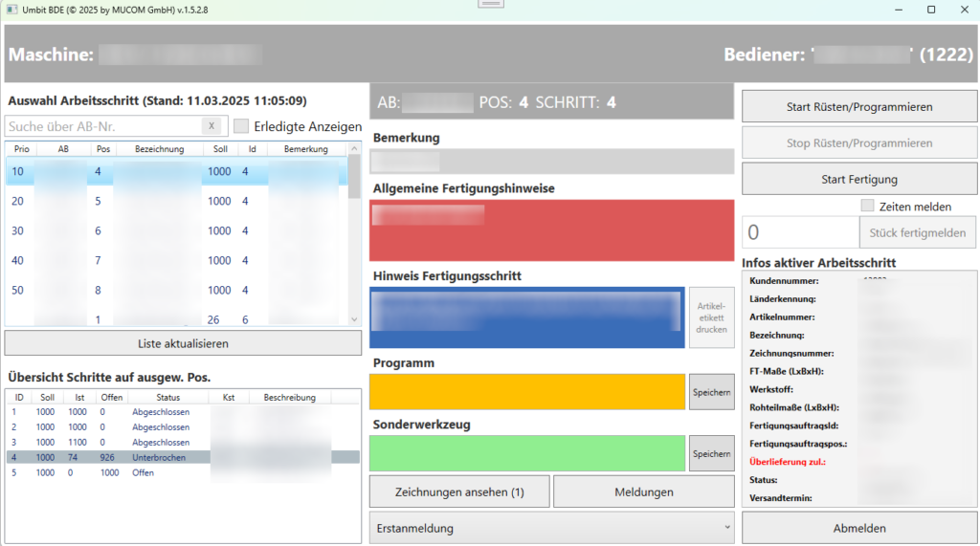
Task: Click Start Rüsten/Programmieren button
Action: [858, 107]
